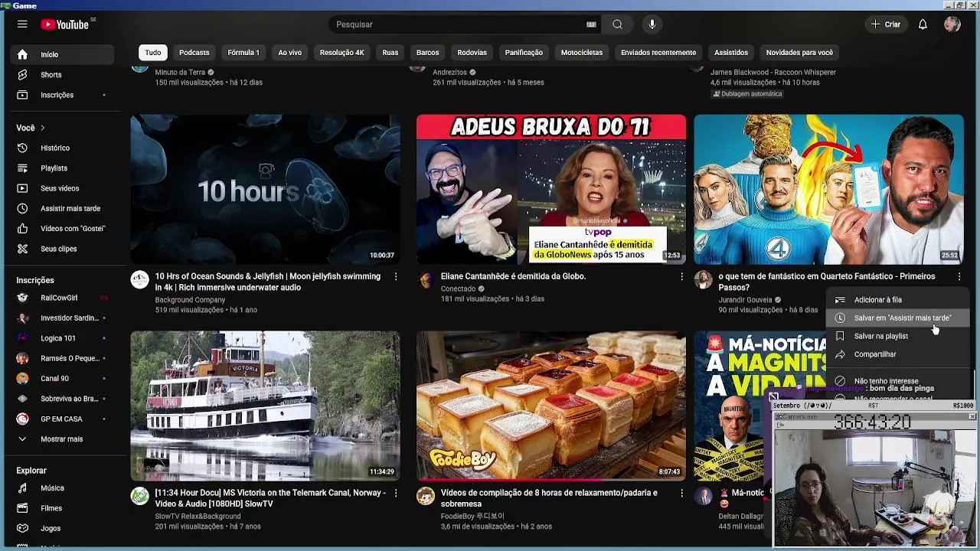Open Assistir mais tarde in sidebar
This screenshot has width=980, height=551.
pos(63,208)
